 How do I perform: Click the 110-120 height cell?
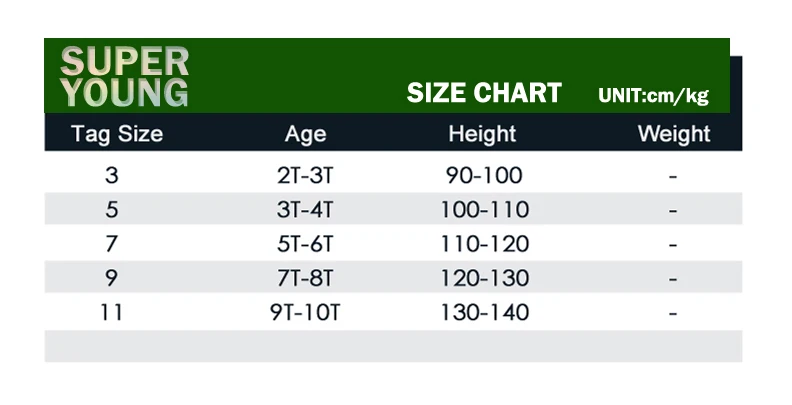point(485,244)
